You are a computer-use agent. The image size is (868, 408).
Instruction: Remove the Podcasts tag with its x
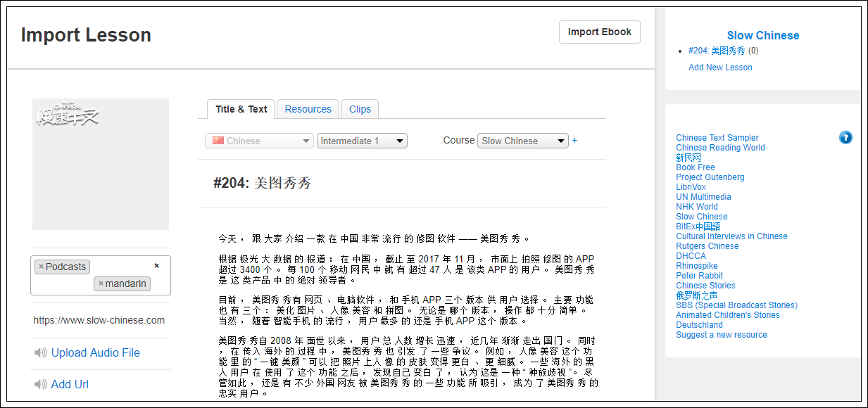tap(42, 267)
